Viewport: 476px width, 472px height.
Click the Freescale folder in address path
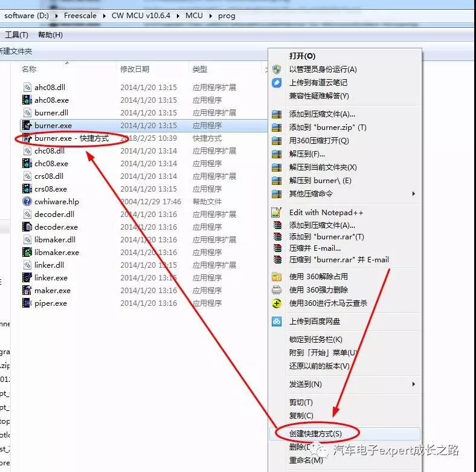81,16
